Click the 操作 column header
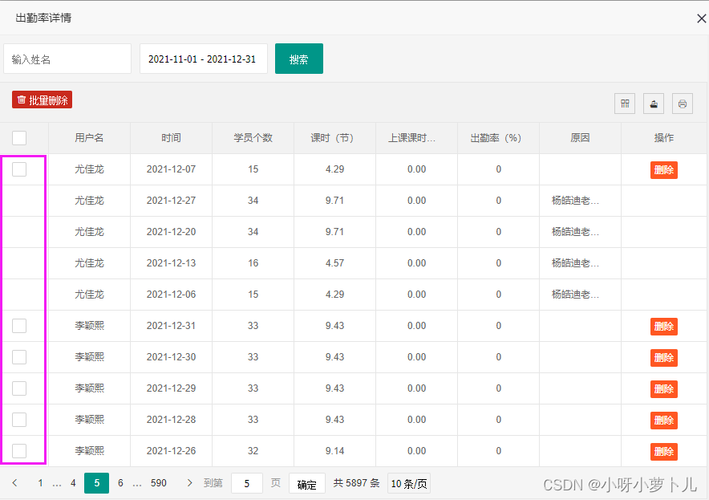The width and height of the screenshot is (709, 500). click(x=664, y=138)
